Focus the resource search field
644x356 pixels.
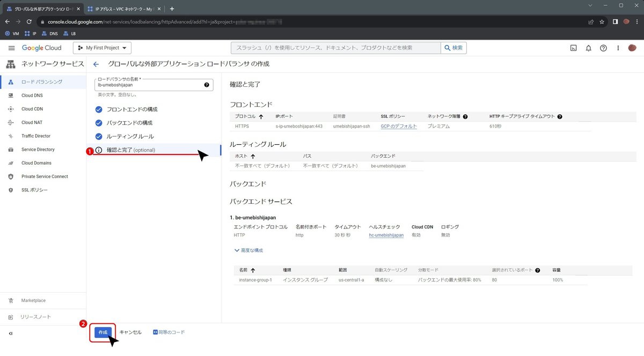click(x=335, y=48)
